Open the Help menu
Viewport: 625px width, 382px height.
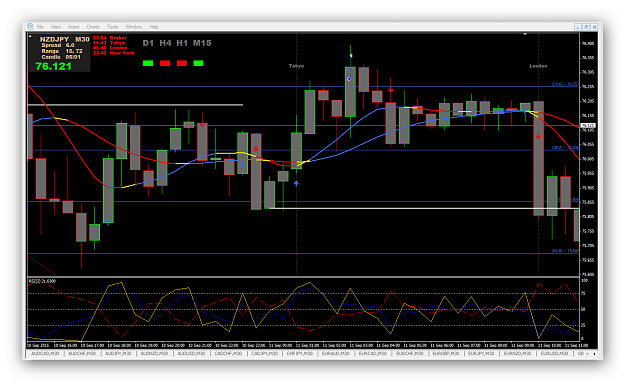point(154,27)
